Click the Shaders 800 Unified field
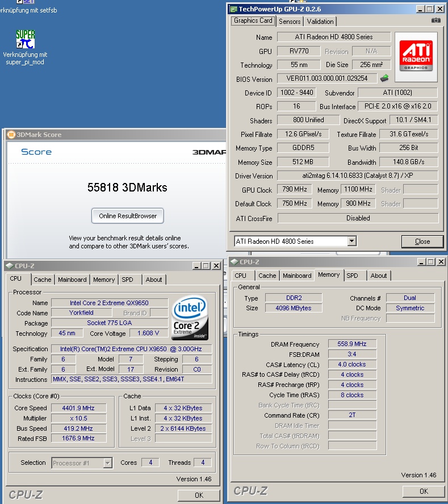 click(308, 120)
